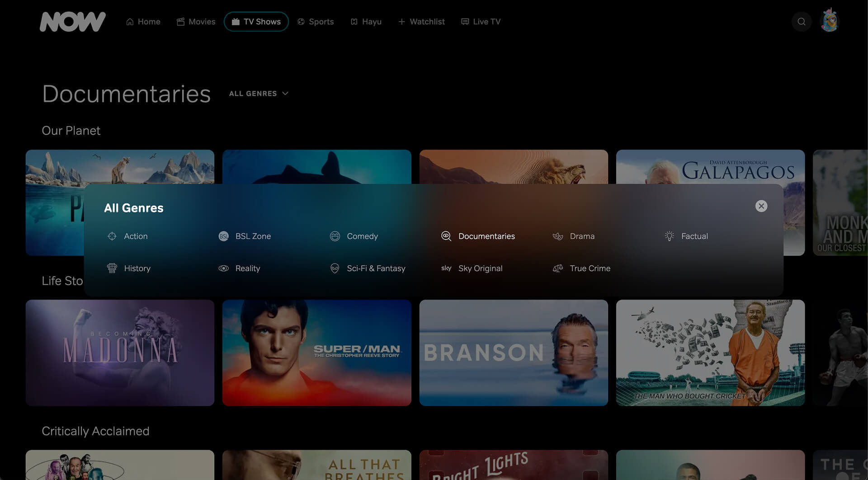Screen dimensions: 868x480
Task: Open the Watchlist page
Action: point(421,22)
